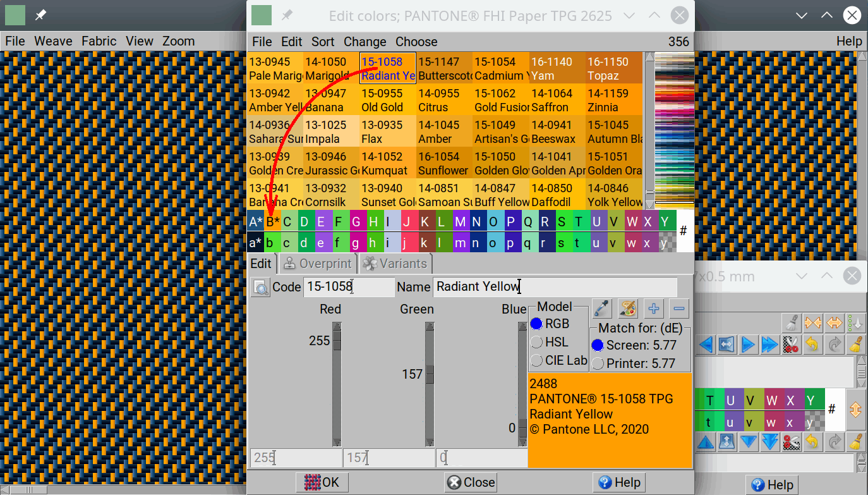Click the search icon beside Code field

point(260,287)
